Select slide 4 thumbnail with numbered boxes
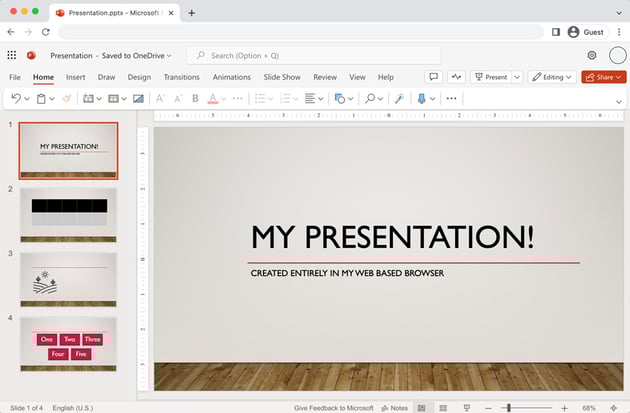Image resolution: width=630 pixels, height=413 pixels. [x=69, y=345]
